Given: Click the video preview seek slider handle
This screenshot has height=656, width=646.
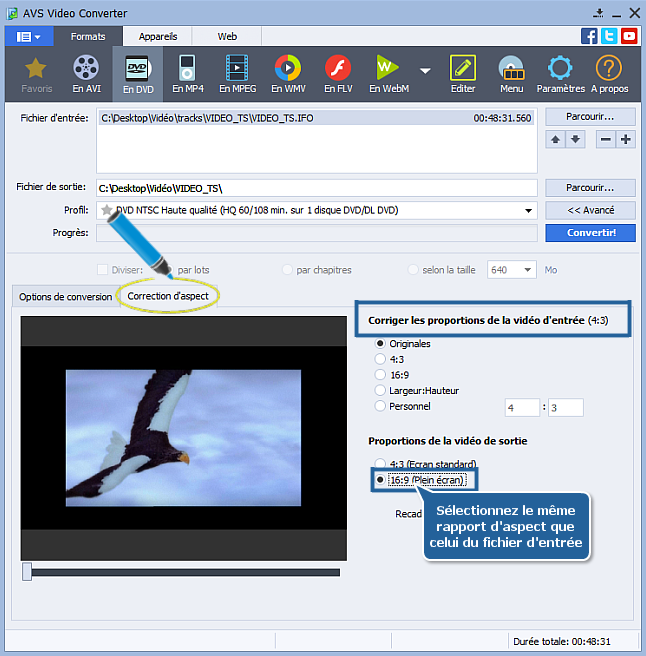Looking at the screenshot, I should point(27,571).
